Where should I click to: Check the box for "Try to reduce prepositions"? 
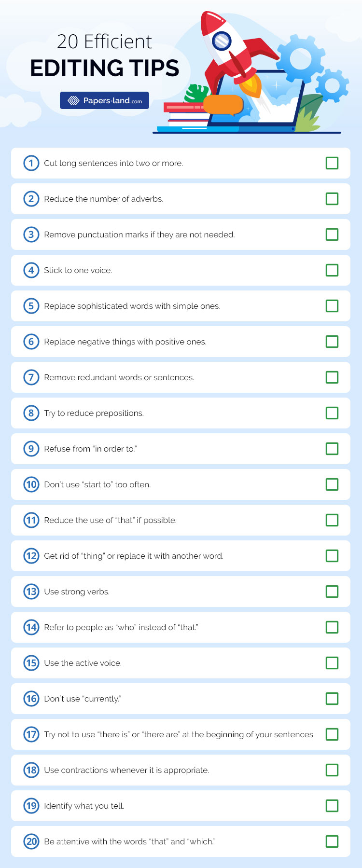(332, 413)
